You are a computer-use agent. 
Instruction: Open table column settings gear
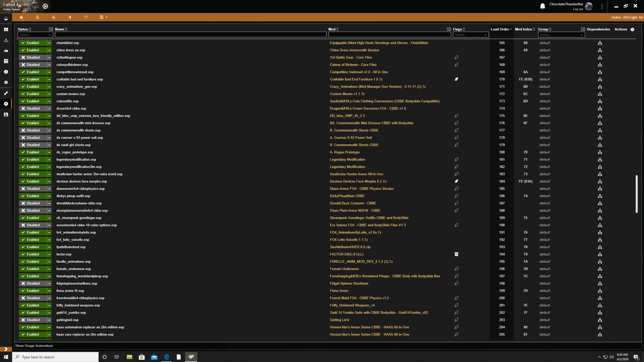click(x=632, y=29)
